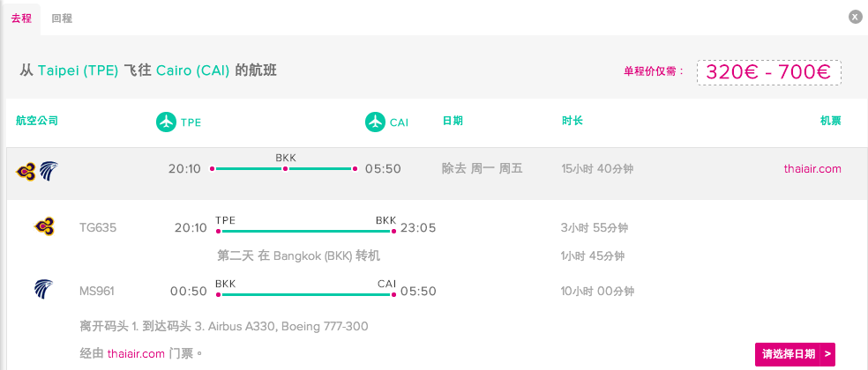
Task: Click the 时长 duration column header
Action: [x=572, y=122]
